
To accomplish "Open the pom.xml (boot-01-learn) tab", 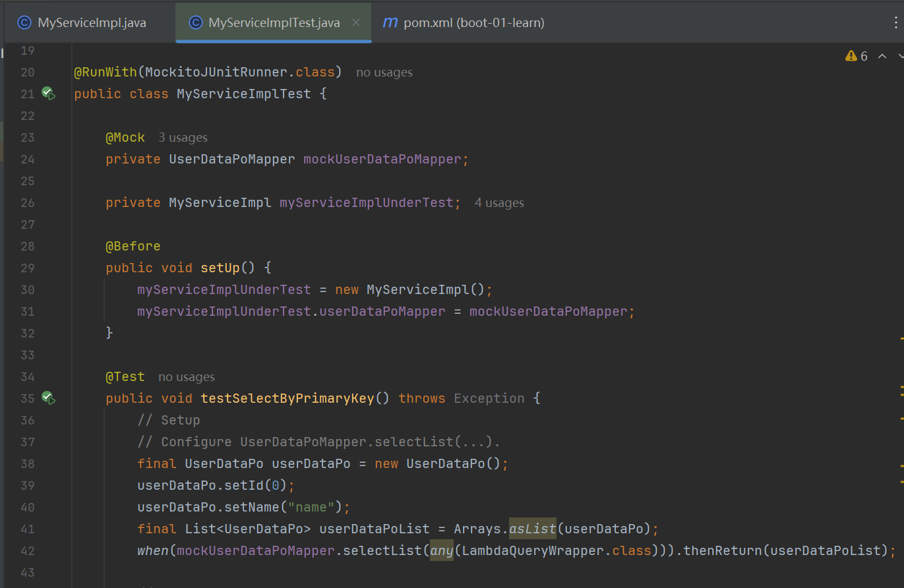I will click(464, 22).
